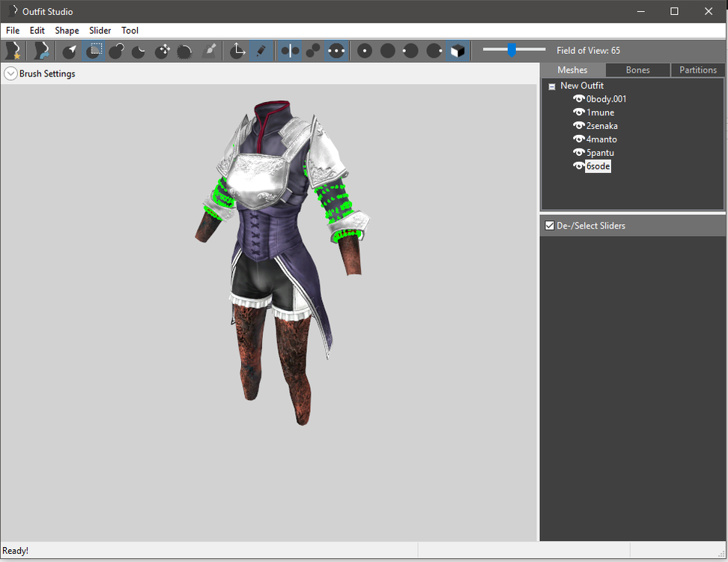728x562 pixels.
Task: Switch to back view preset icon
Action: point(388,51)
